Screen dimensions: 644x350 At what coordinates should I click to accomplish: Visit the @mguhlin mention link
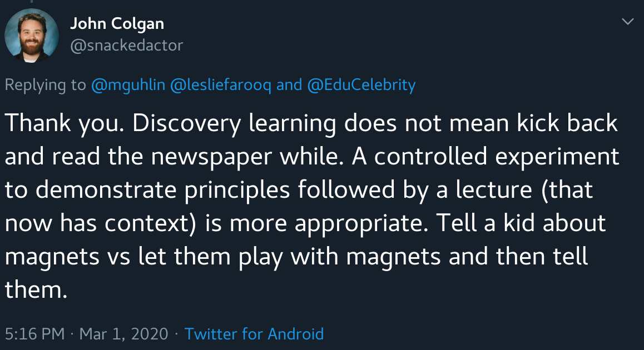coord(128,85)
